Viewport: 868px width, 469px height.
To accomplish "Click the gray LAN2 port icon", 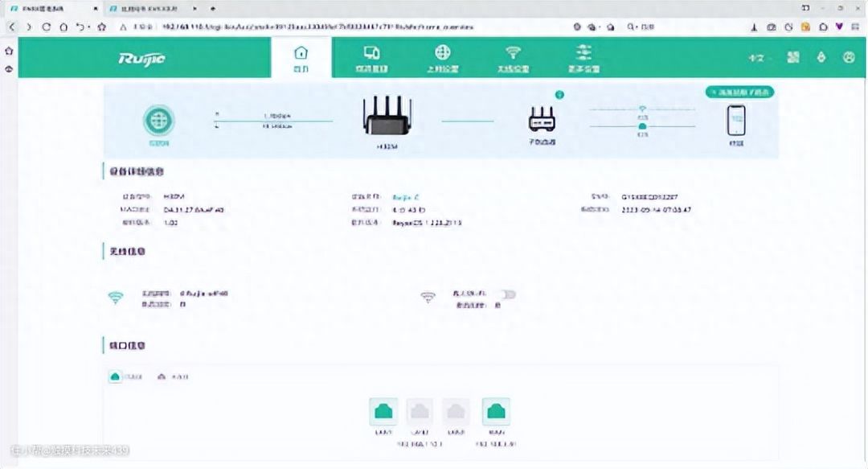I will [x=420, y=411].
